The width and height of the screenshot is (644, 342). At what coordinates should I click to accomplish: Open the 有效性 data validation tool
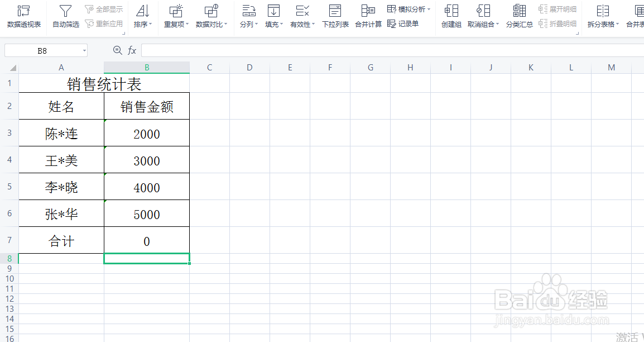(x=302, y=16)
